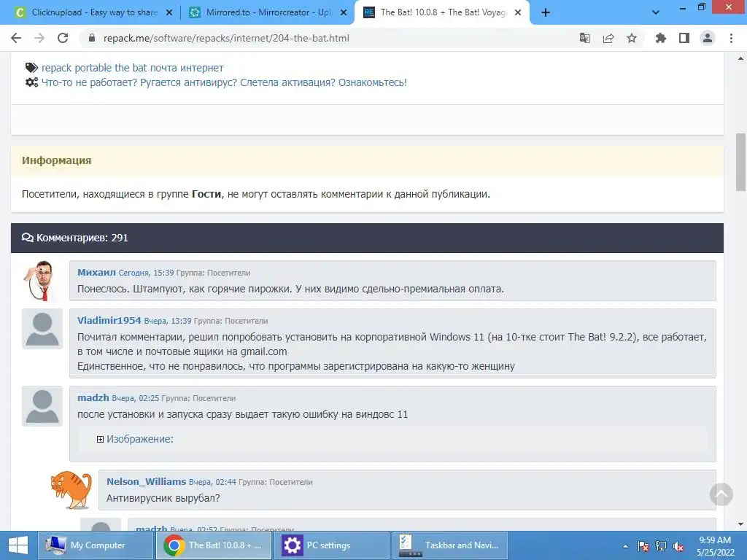Click Vladimir1954's default avatar
Image resolution: width=747 pixels, height=560 pixels.
[x=42, y=329]
